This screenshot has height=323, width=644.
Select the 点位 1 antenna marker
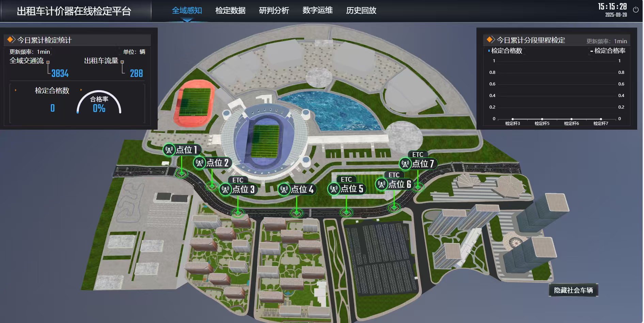coord(169,150)
